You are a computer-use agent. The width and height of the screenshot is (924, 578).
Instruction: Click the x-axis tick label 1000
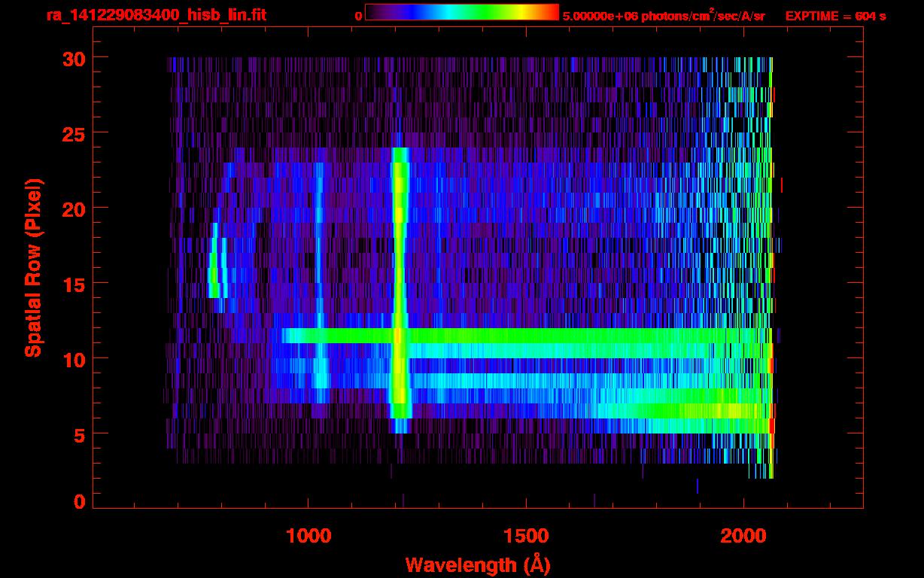point(309,536)
